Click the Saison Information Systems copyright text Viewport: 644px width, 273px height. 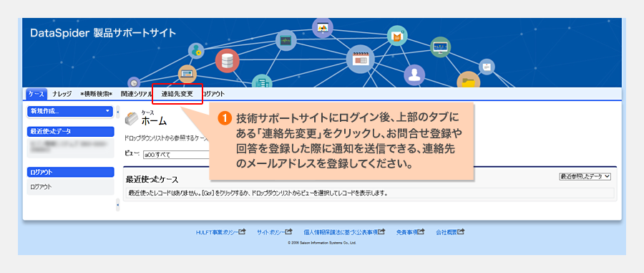(322, 243)
